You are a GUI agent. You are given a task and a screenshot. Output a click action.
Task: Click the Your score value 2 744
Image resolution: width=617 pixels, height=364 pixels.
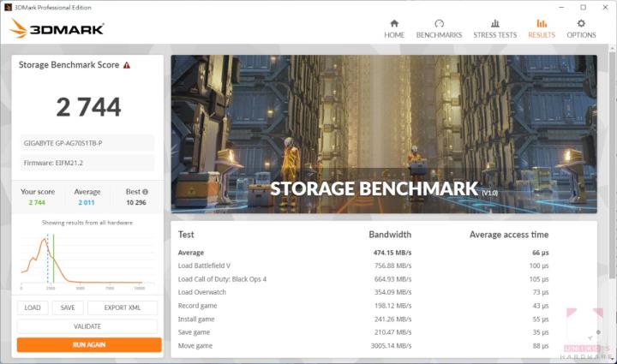tap(37, 202)
